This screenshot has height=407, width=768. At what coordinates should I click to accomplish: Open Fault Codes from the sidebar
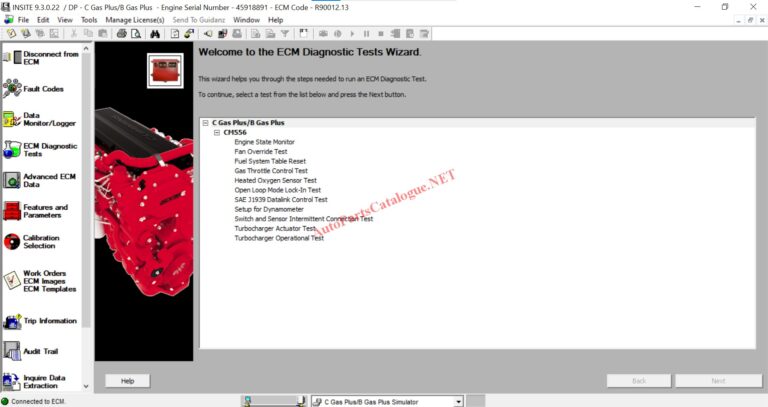click(x=12, y=89)
